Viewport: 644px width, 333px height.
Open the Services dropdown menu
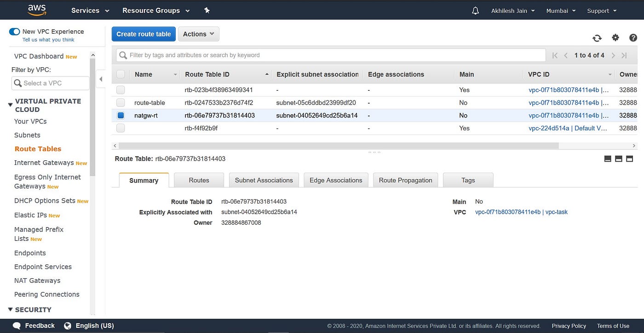(90, 11)
